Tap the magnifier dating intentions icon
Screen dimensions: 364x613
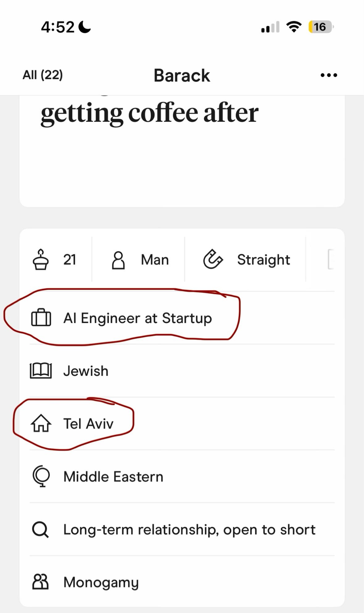[40, 530]
